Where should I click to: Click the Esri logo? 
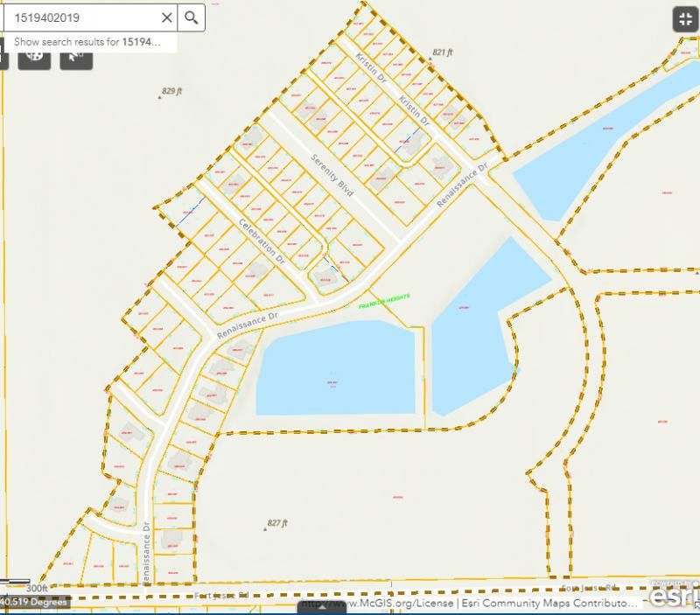672,597
